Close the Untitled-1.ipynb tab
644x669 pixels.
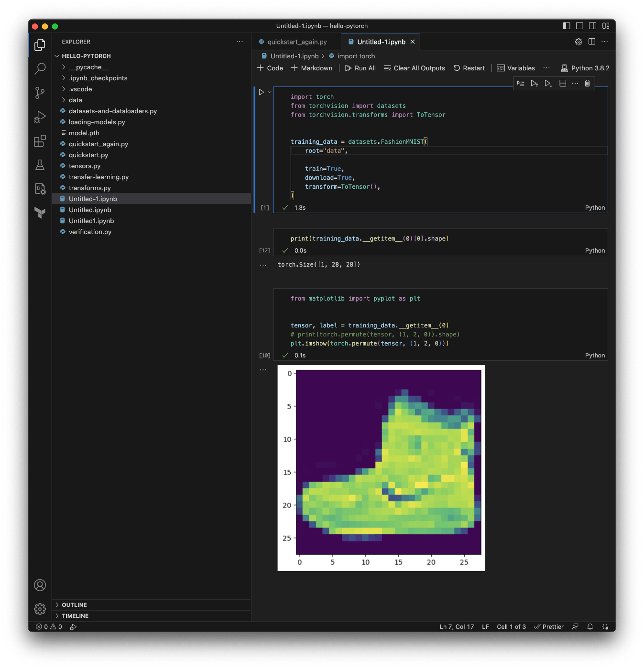[413, 42]
